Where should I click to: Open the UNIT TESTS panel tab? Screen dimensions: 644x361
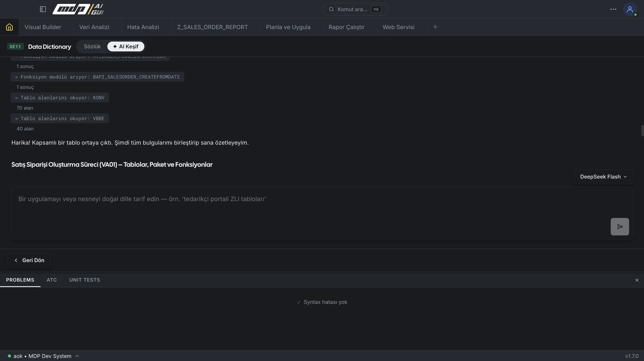coord(85,280)
